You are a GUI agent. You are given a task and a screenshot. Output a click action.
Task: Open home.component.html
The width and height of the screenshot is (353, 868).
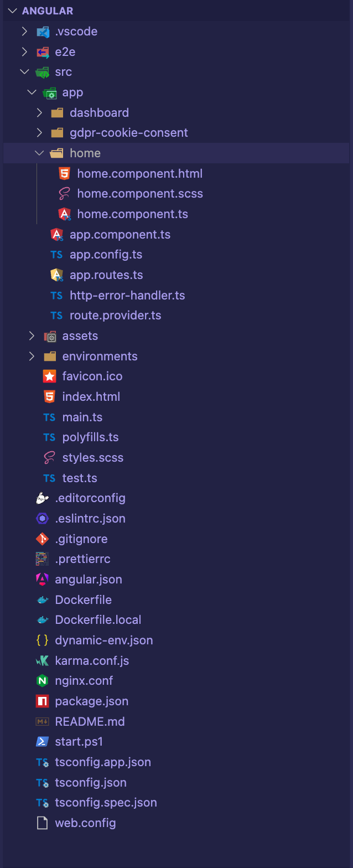click(139, 173)
